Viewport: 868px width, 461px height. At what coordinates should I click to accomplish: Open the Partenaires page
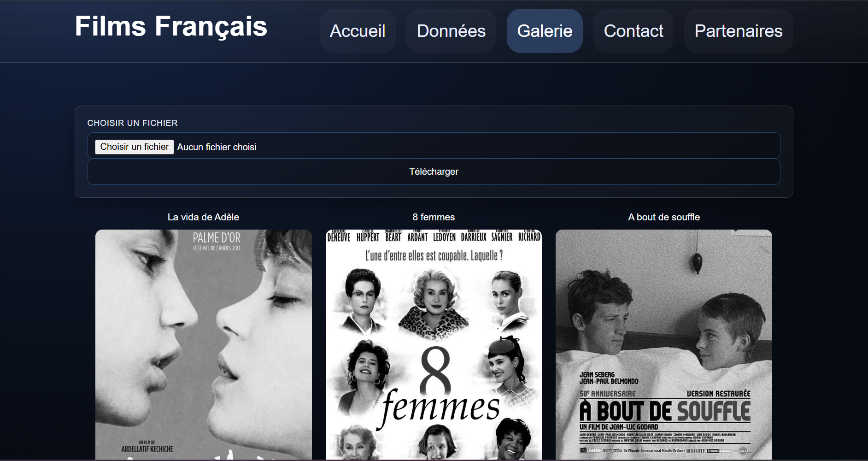738,31
